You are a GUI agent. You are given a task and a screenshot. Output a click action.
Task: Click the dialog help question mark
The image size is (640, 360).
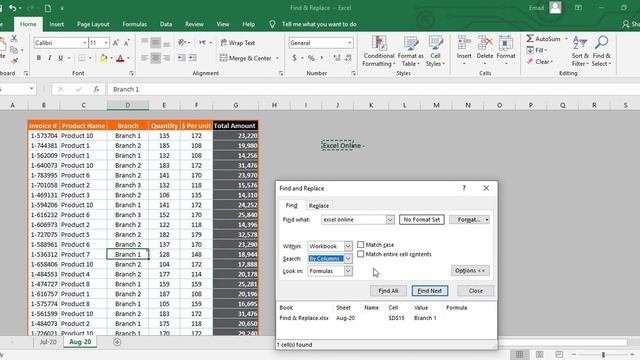tap(464, 188)
